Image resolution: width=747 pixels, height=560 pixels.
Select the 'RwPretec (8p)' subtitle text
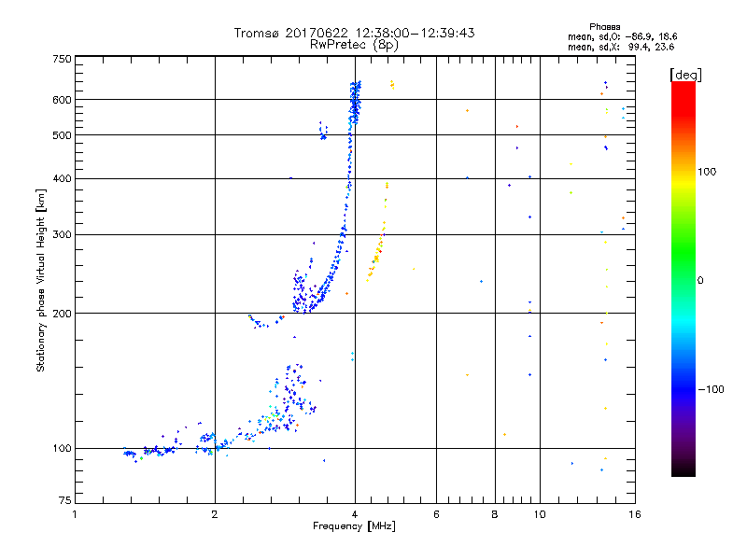pyautogui.click(x=354, y=45)
